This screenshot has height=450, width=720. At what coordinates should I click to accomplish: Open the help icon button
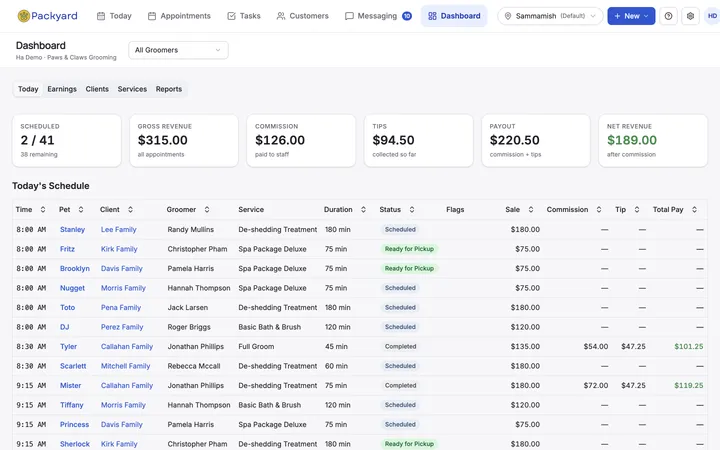click(x=668, y=16)
